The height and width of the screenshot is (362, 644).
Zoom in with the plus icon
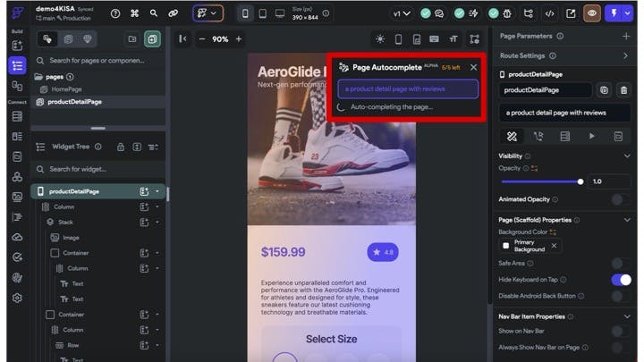point(239,39)
